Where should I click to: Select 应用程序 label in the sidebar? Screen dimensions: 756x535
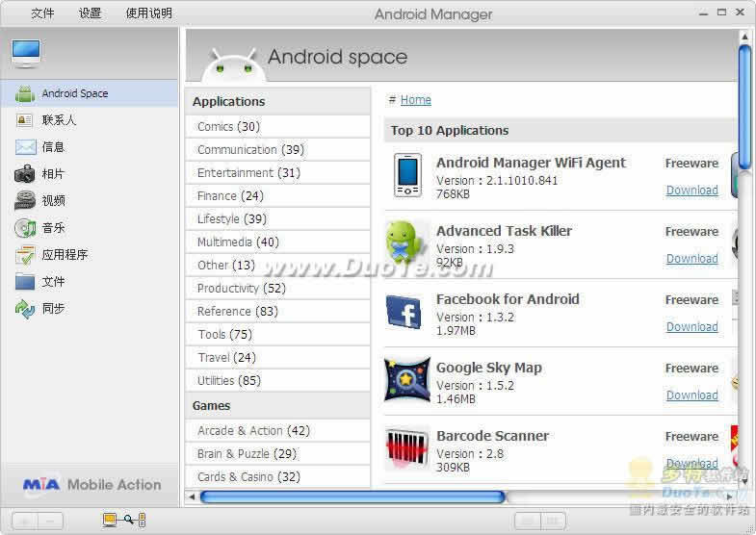(65, 255)
